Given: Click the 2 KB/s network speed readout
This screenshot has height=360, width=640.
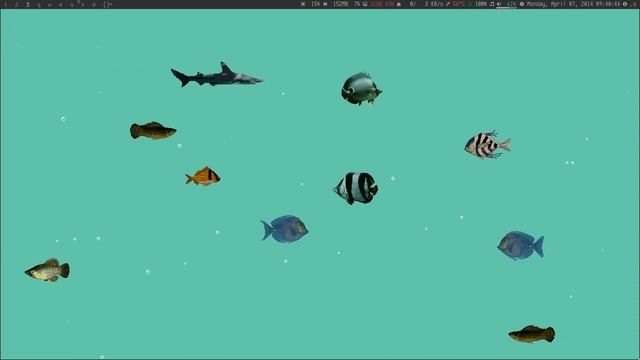Looking at the screenshot, I should pyautogui.click(x=434, y=4).
